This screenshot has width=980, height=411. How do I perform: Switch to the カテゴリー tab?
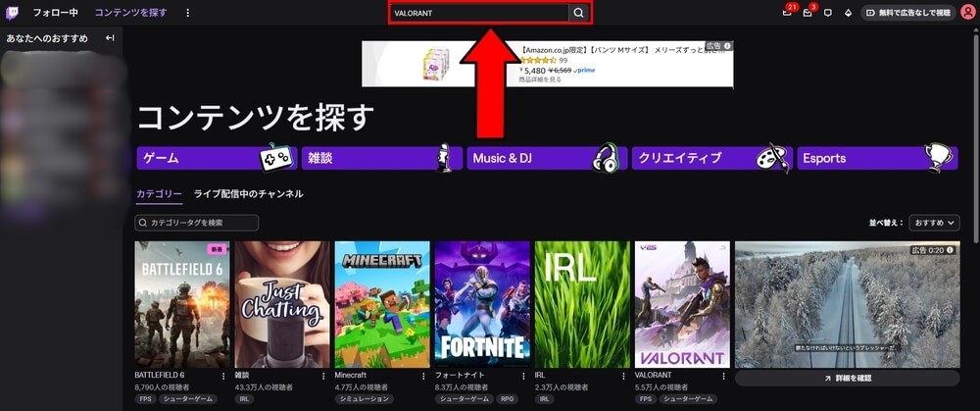coord(159,194)
